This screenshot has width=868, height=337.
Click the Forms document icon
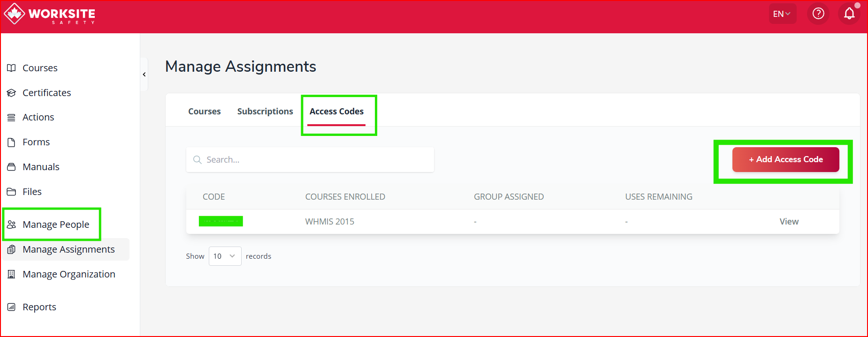click(11, 142)
